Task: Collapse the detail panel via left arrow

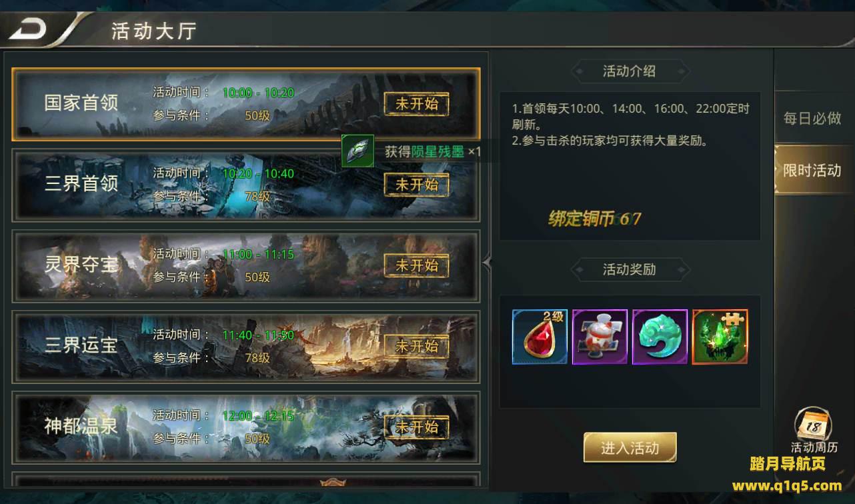Action: coord(487,263)
